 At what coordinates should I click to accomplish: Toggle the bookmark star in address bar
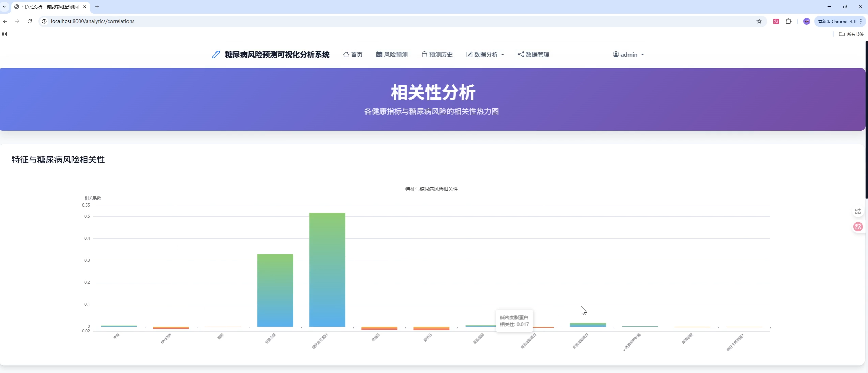click(759, 21)
